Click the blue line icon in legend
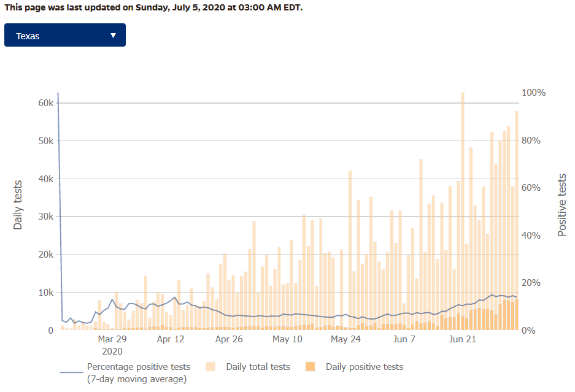This screenshot has height=392, width=575. point(72,372)
